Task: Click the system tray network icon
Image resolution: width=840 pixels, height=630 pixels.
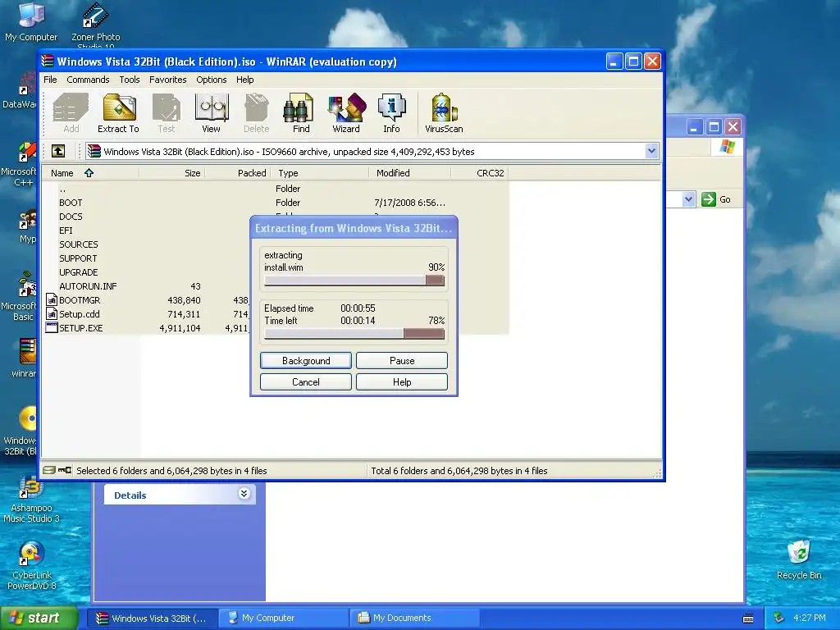Action: tap(778, 619)
